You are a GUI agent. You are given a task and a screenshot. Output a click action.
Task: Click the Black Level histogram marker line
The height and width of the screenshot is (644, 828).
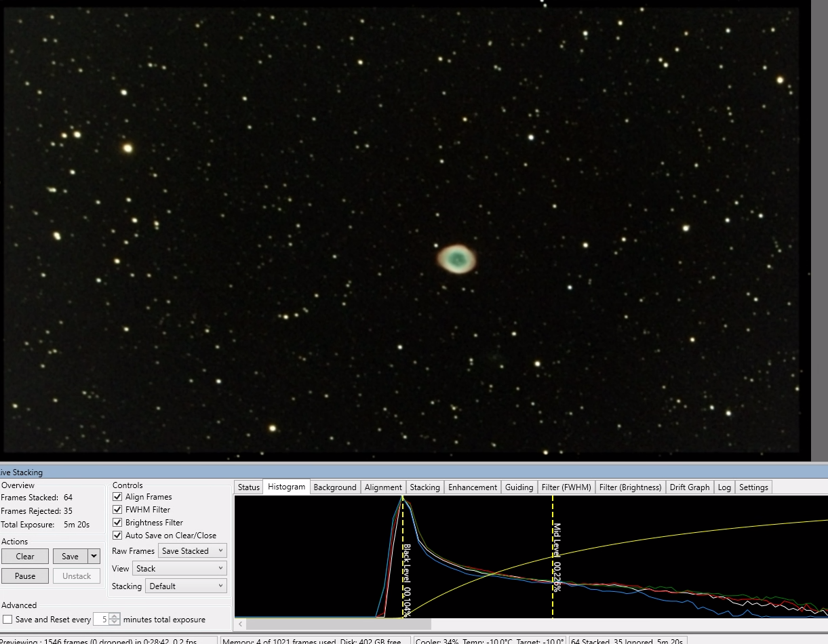pyautogui.click(x=403, y=556)
